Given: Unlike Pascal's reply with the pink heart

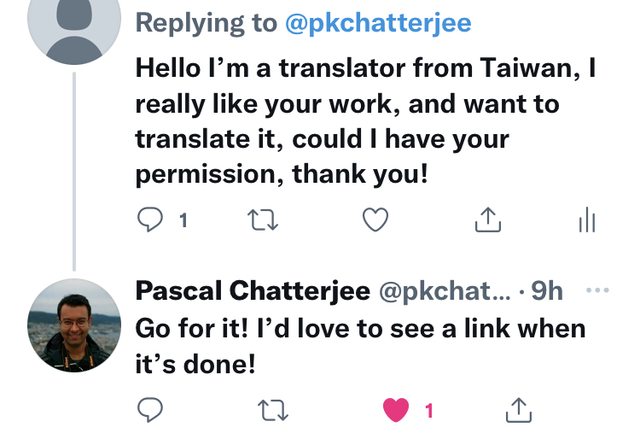Looking at the screenshot, I should (397, 409).
